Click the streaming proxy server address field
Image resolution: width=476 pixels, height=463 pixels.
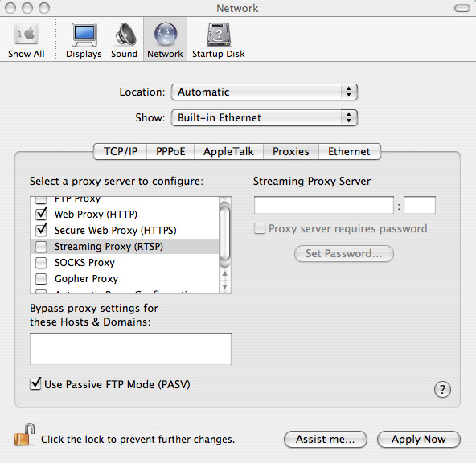coord(324,205)
